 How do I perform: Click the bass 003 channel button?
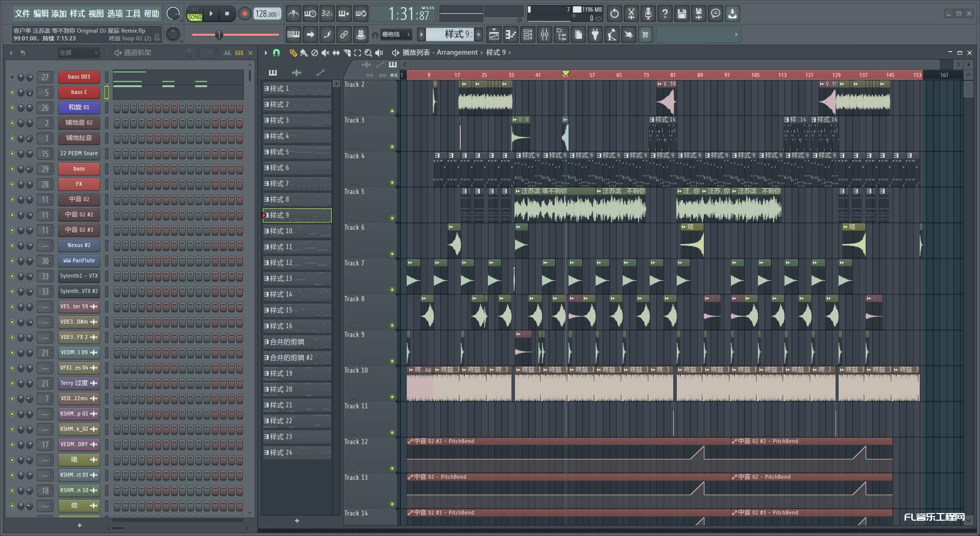click(79, 77)
